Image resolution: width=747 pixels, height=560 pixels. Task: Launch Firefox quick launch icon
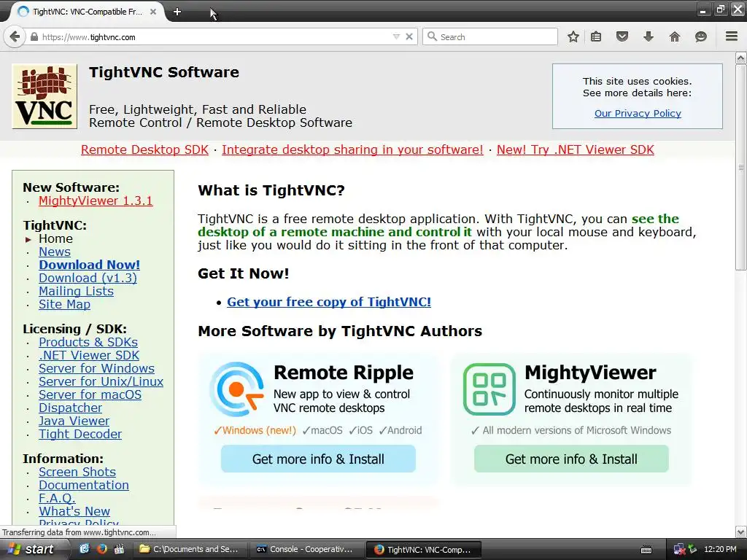point(101,549)
